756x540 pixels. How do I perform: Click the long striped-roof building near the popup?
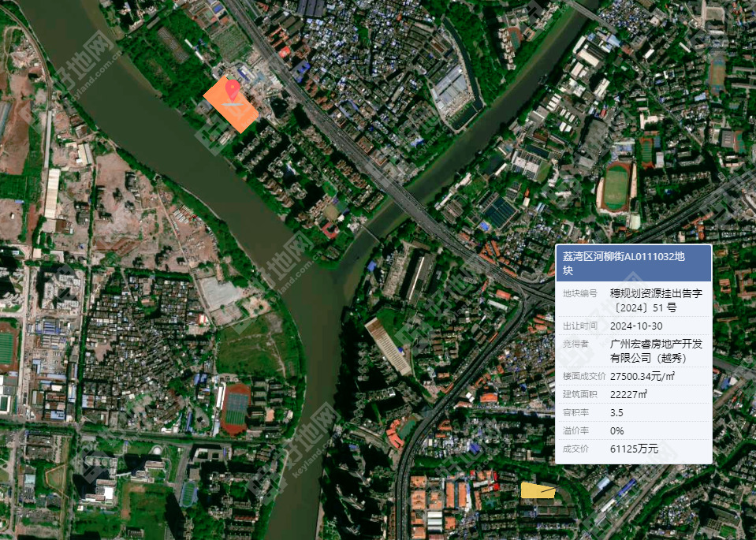click(x=389, y=346)
